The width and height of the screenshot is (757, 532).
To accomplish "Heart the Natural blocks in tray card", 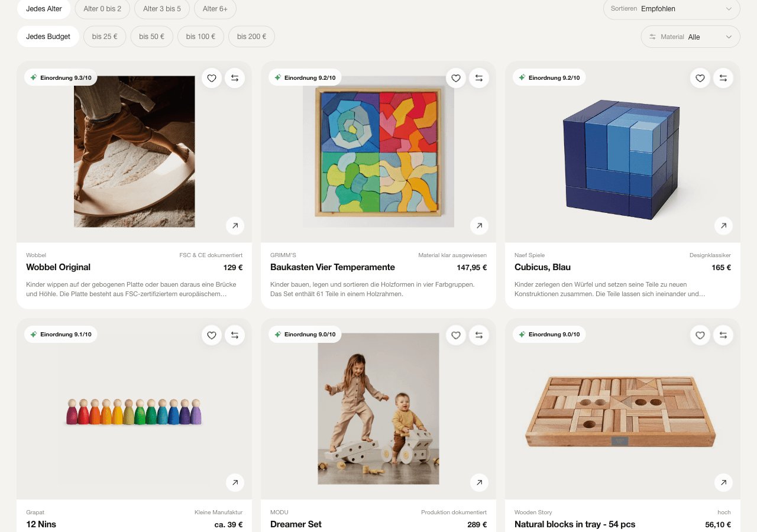I will 700,335.
